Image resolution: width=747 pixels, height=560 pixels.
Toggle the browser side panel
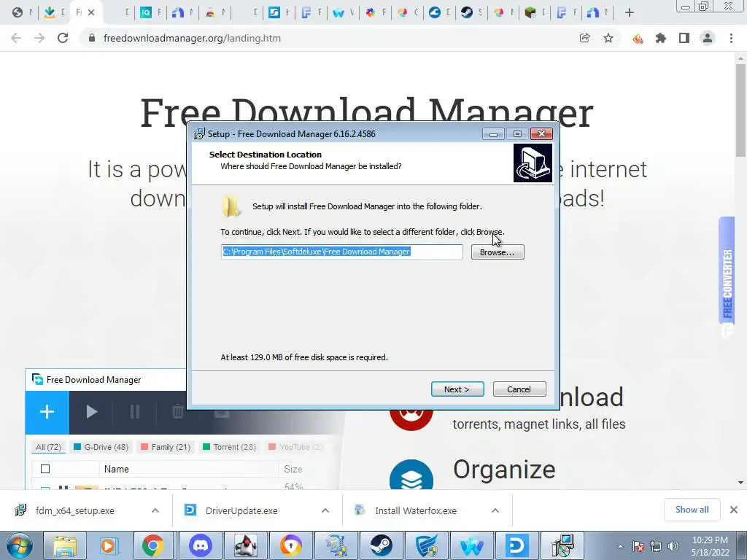(684, 38)
